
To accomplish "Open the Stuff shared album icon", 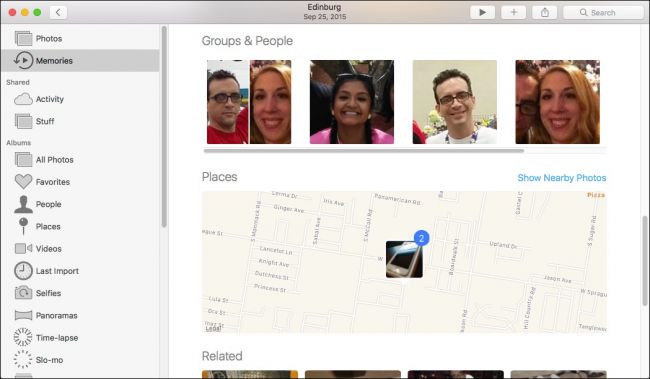I will 23,121.
